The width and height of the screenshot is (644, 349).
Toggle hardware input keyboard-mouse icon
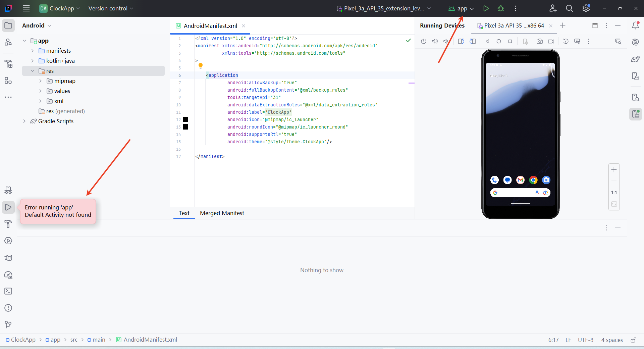pos(577,41)
